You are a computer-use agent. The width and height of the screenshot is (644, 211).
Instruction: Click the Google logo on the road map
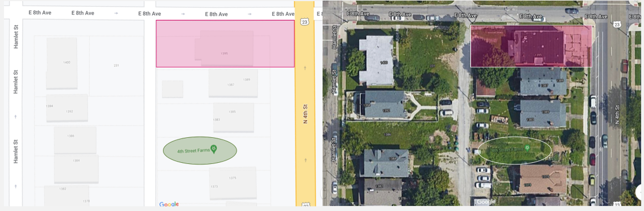169,204
